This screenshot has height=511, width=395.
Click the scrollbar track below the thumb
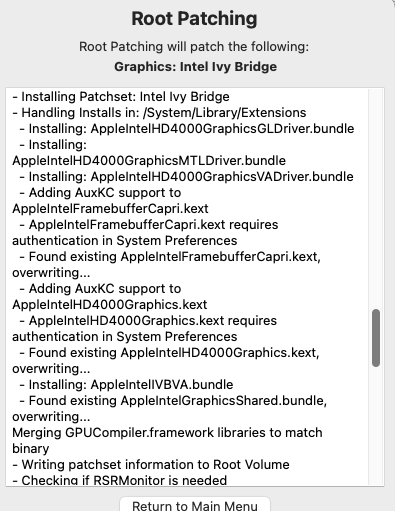(x=376, y=426)
